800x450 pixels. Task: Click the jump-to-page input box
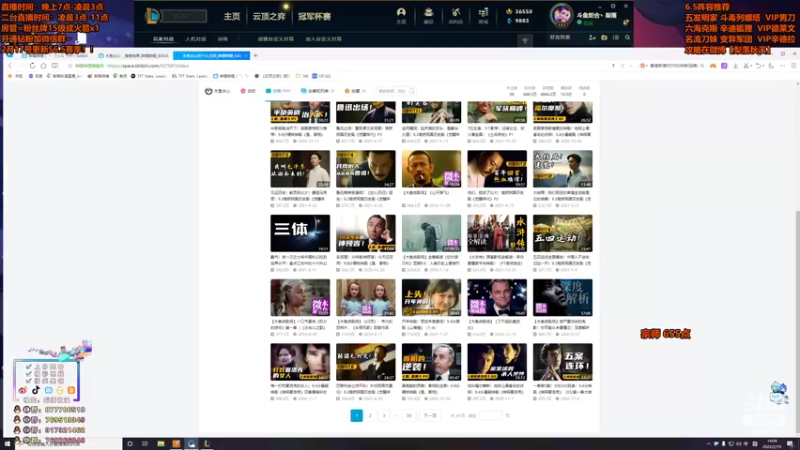coord(491,415)
